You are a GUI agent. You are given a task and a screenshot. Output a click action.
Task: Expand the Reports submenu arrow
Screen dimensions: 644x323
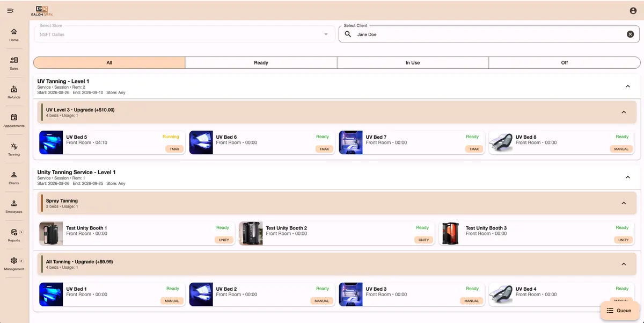pos(21,232)
